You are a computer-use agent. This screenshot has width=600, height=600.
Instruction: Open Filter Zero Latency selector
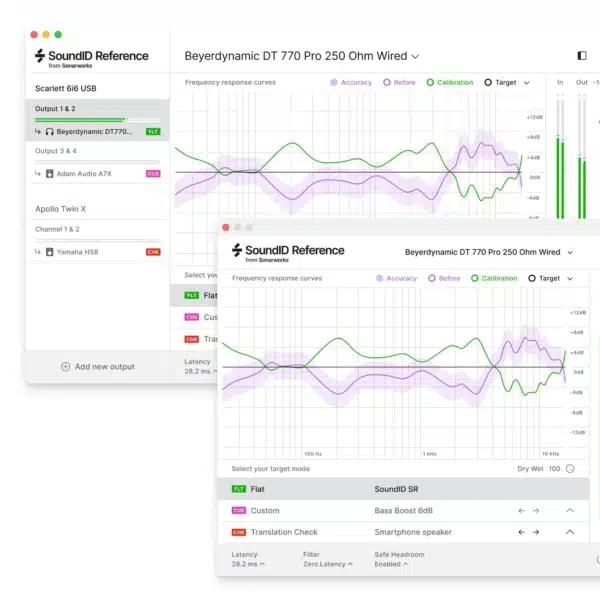pos(328,564)
